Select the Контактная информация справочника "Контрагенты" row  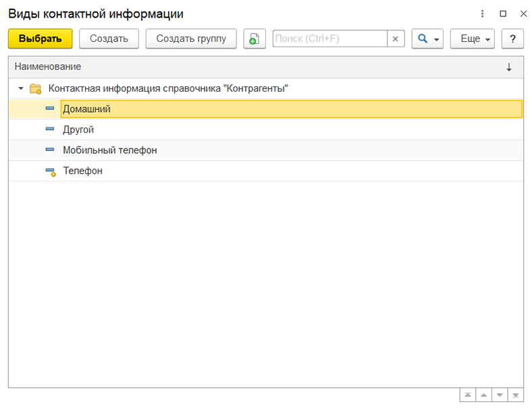[265, 89]
